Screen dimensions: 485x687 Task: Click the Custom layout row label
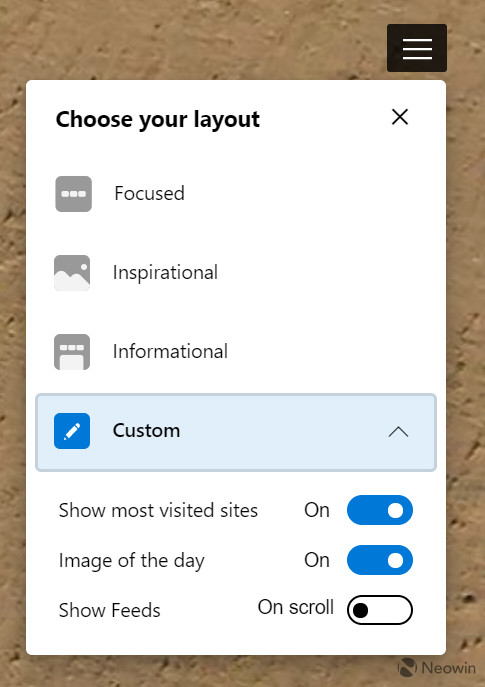tap(146, 430)
